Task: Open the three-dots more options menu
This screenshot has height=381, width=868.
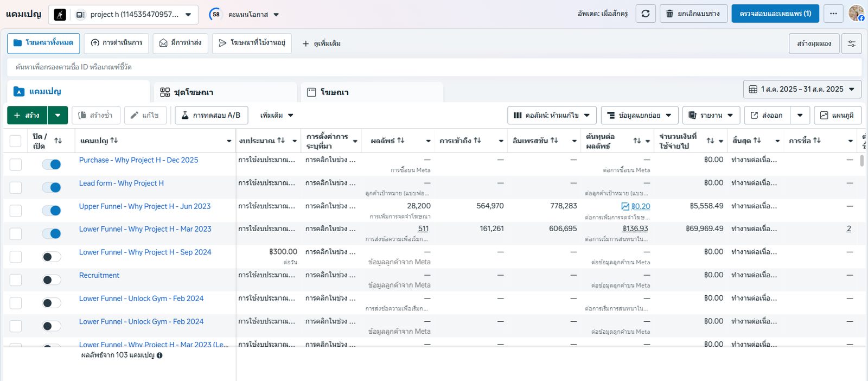Action: point(833,14)
